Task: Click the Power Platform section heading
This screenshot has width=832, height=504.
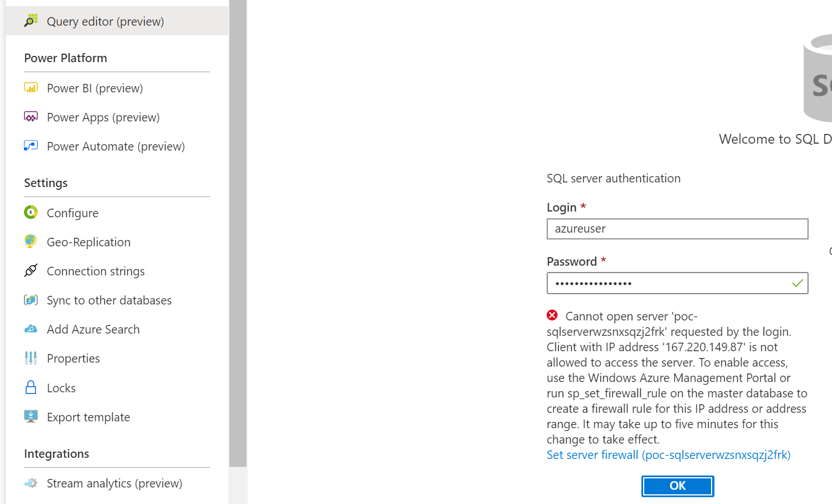Action: 66,58
